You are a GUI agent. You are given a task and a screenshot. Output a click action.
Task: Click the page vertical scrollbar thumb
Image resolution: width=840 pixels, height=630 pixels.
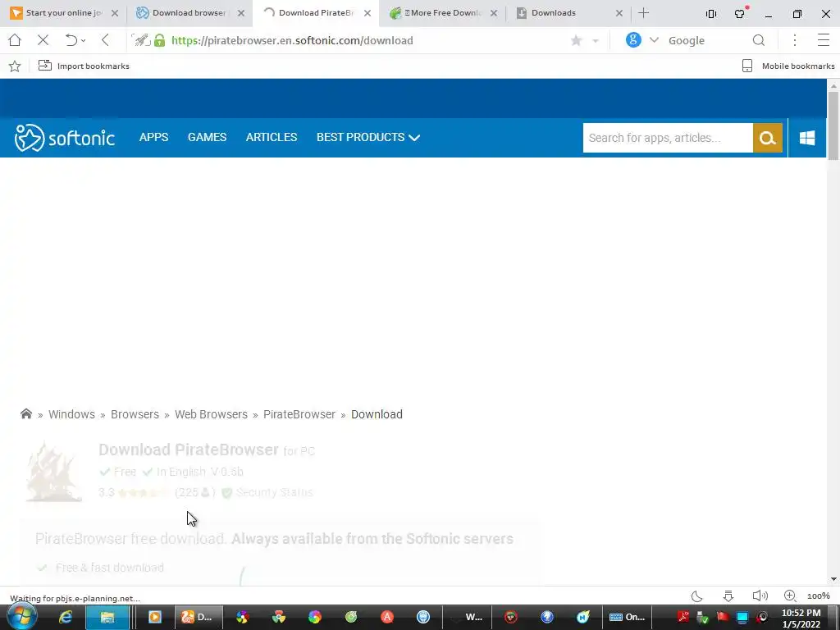(833, 126)
